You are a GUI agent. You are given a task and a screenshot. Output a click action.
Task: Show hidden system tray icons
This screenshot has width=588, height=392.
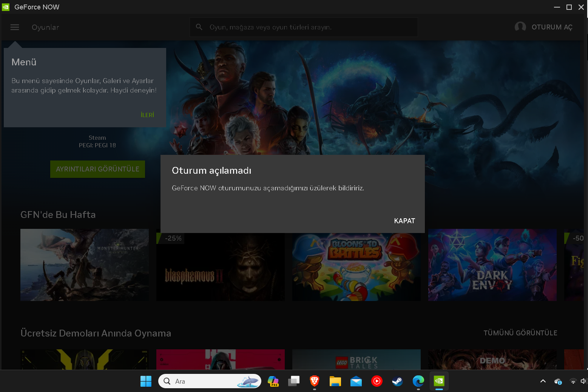point(543,381)
